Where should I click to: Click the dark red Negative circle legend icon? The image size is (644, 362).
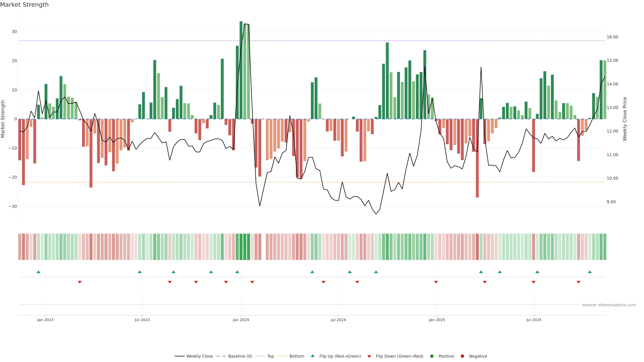(462, 356)
